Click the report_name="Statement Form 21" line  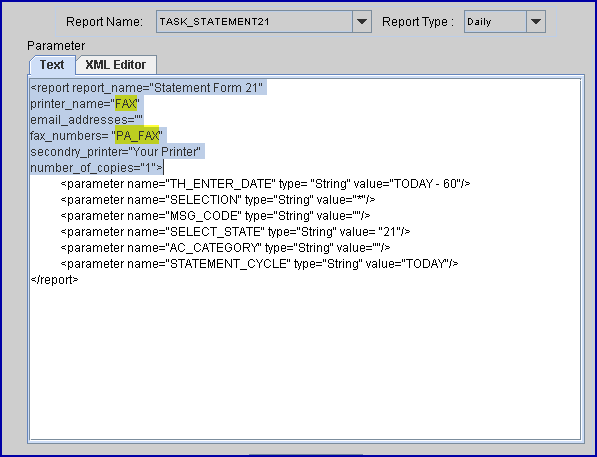147,88
